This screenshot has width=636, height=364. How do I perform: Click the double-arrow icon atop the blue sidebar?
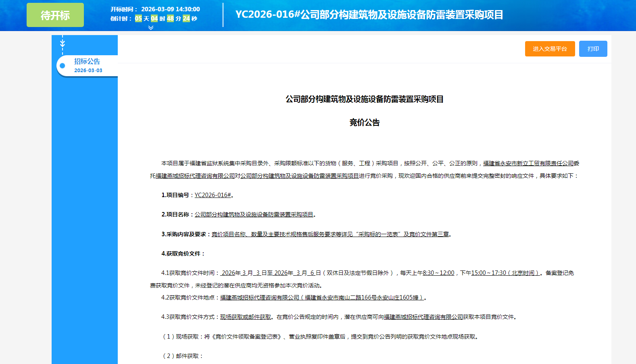coord(63,43)
